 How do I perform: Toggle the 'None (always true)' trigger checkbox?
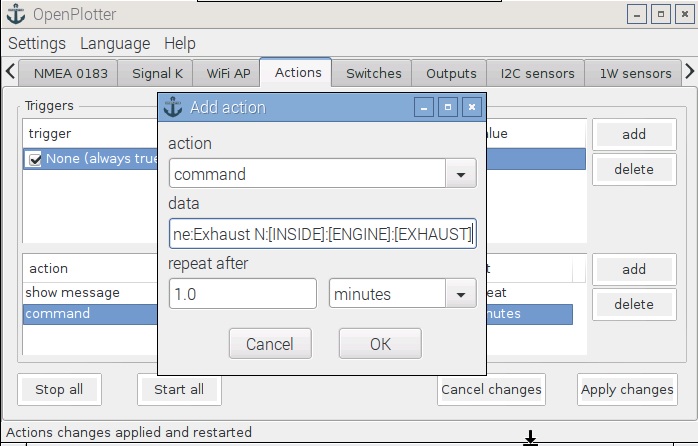[34, 159]
